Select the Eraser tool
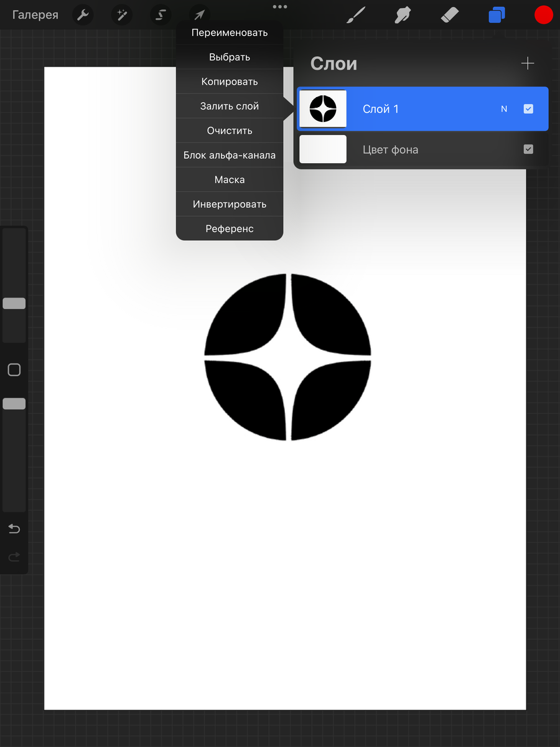The height and width of the screenshot is (747, 560). [x=449, y=15]
